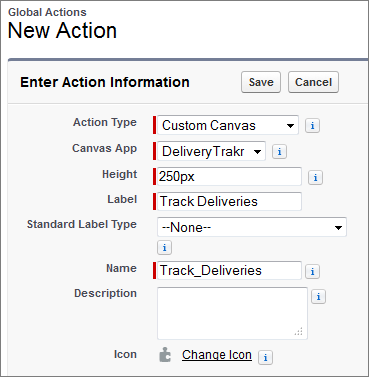Click info icon beside Action Type

coord(312,126)
